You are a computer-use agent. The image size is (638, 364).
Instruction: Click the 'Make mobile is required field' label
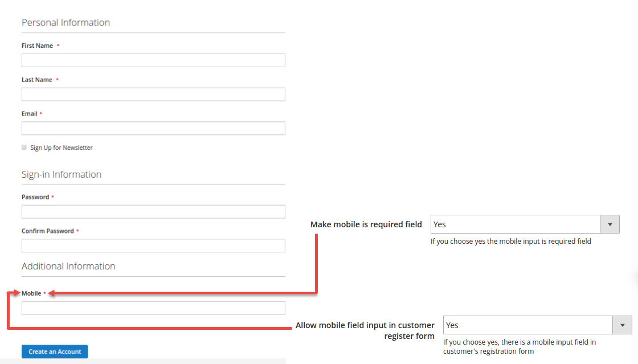coord(366,224)
